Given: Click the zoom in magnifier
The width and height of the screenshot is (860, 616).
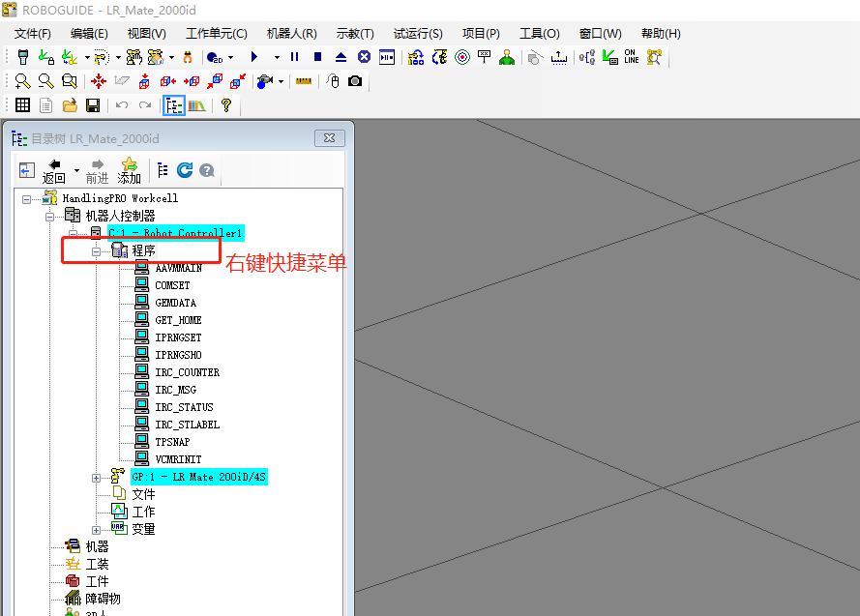Looking at the screenshot, I should 22,81.
